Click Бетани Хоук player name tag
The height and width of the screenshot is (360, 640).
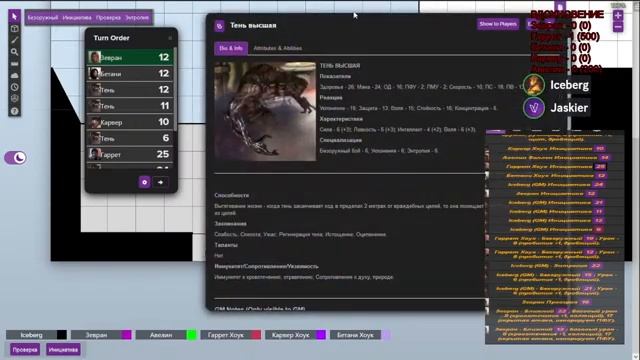(x=355, y=335)
